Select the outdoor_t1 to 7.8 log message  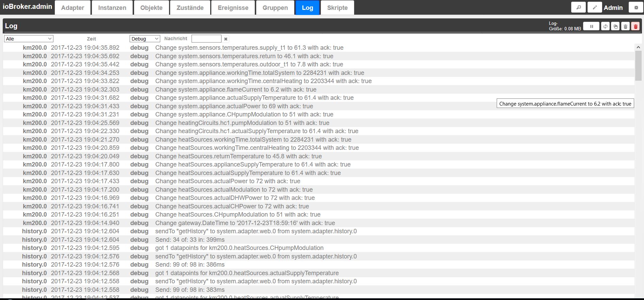(249, 64)
